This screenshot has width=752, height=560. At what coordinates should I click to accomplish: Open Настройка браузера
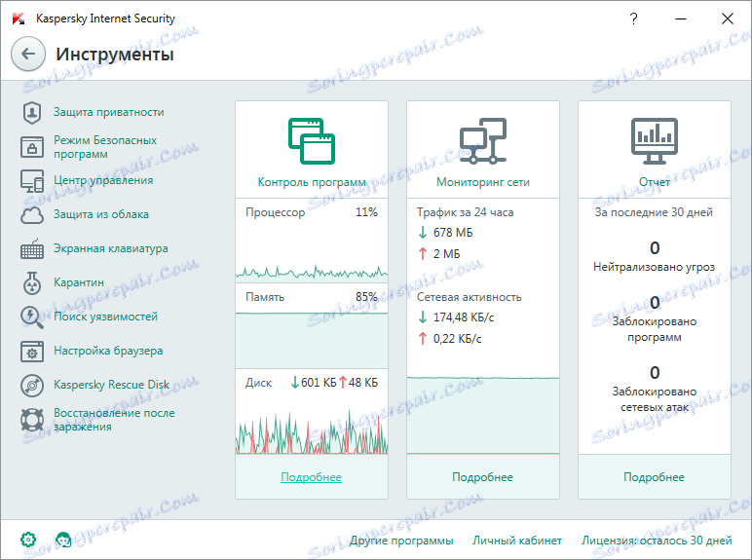tap(108, 351)
